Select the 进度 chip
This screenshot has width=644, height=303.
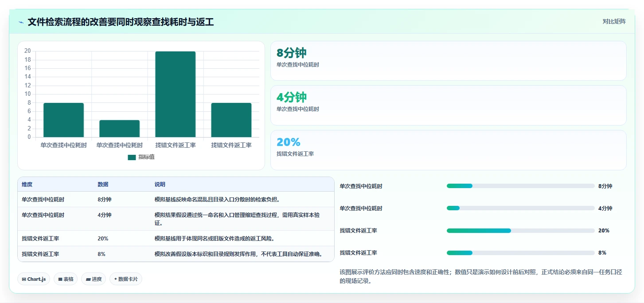click(94, 279)
